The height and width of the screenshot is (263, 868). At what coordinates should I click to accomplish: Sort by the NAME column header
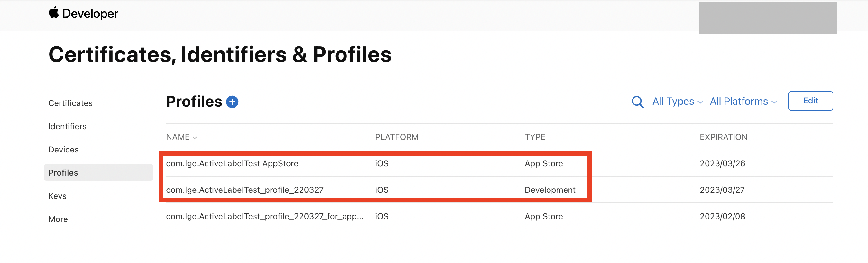point(181,137)
